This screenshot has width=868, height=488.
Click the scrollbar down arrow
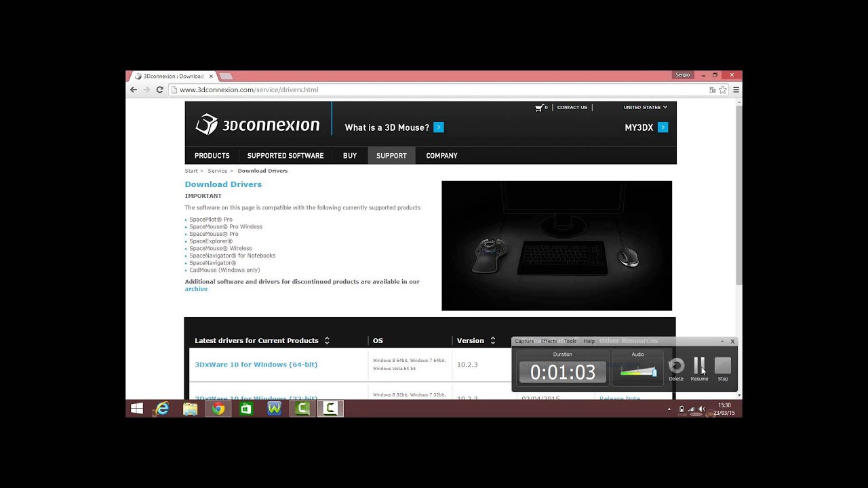pos(739,395)
